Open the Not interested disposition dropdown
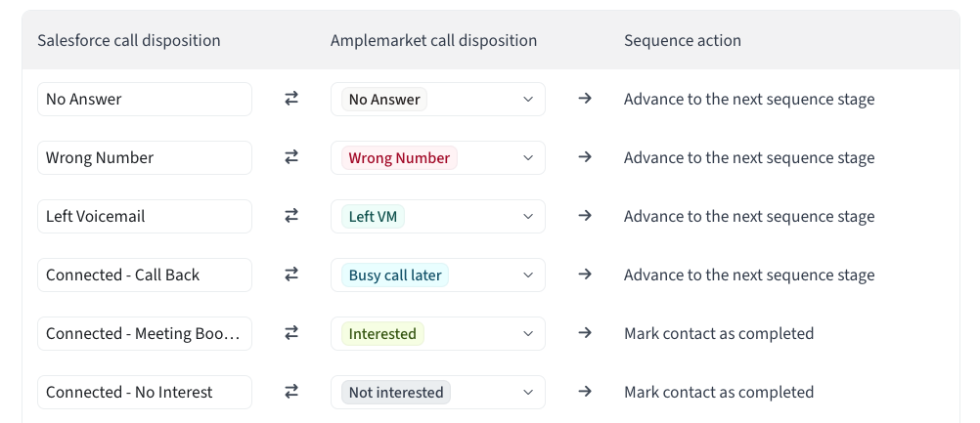The width and height of the screenshot is (980, 423). (437, 392)
